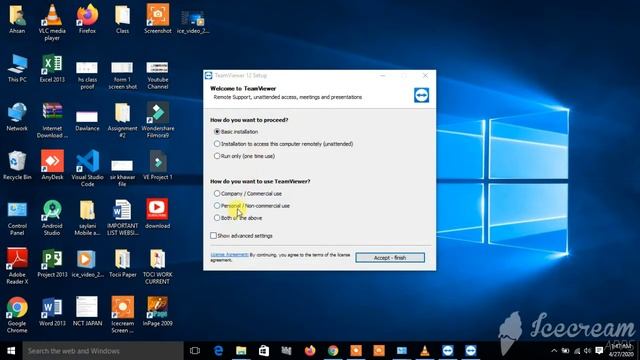640x360 pixels.
Task: Launch Excel 2013 from the desktop
Action: tap(52, 68)
